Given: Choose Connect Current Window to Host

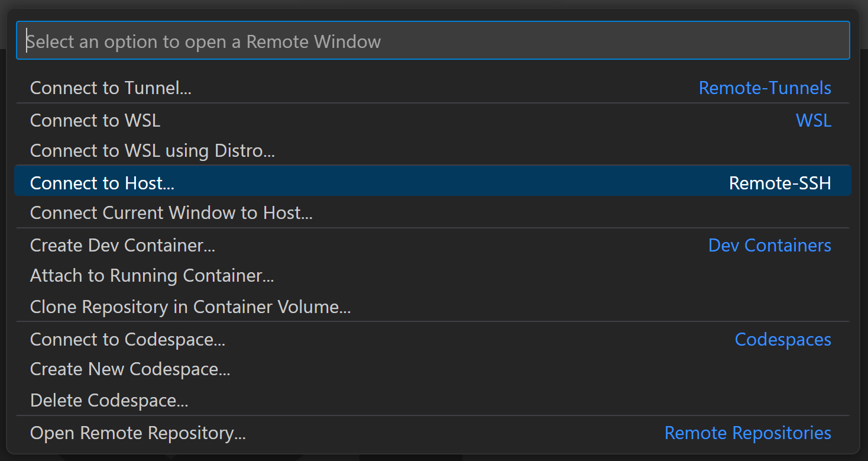Looking at the screenshot, I should [x=170, y=212].
